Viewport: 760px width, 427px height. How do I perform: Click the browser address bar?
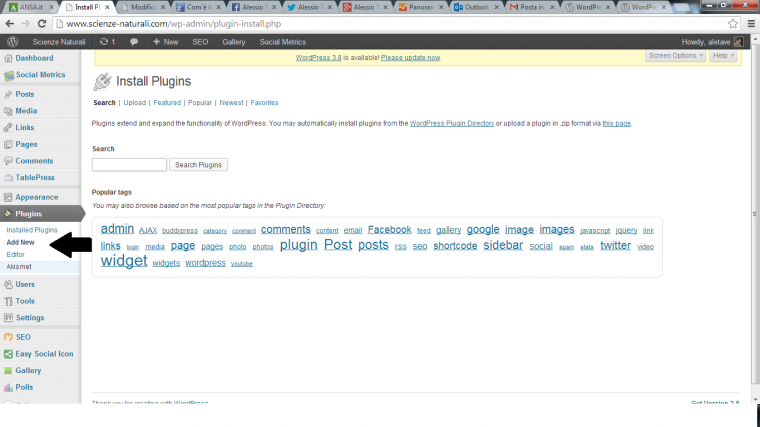click(388, 24)
